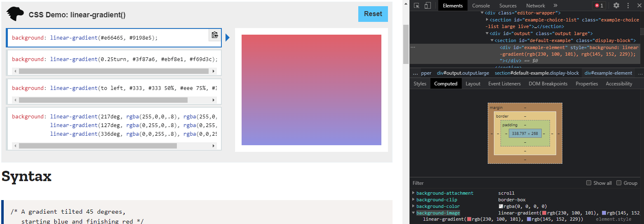
Task: Switch to the Elements tab
Action: pos(453,5)
